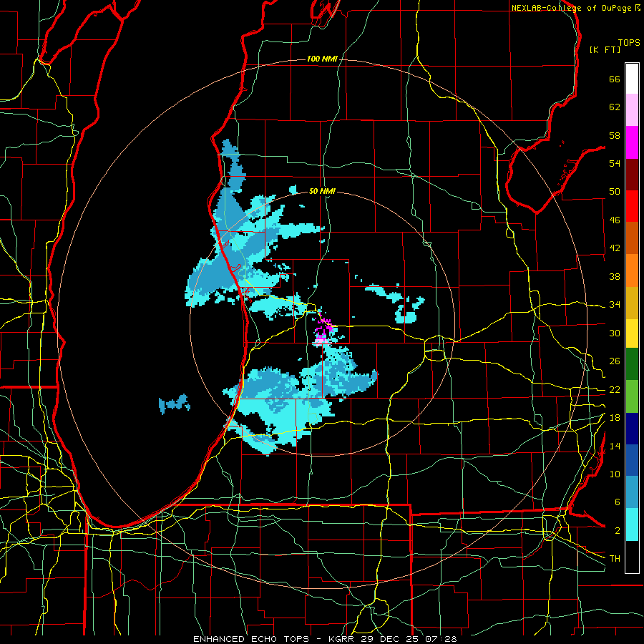
Task: Click the light pink 62 kft legend swatch
Action: [632, 110]
